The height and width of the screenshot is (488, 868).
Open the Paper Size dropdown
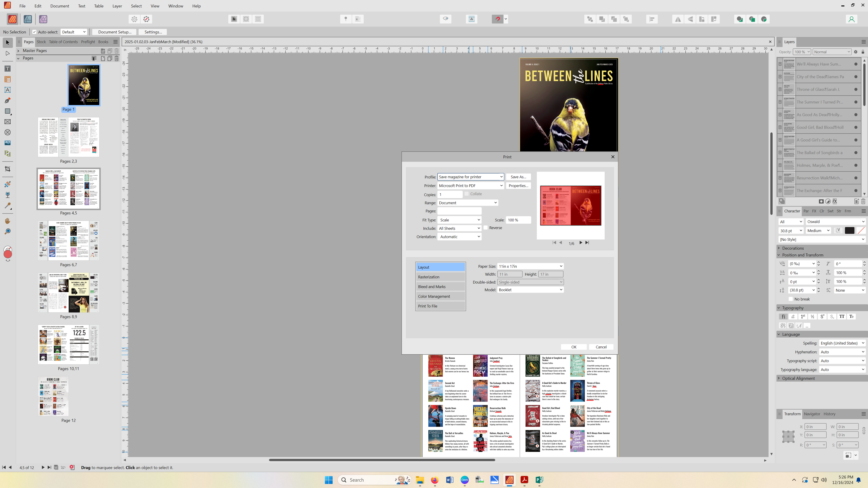coord(530,266)
